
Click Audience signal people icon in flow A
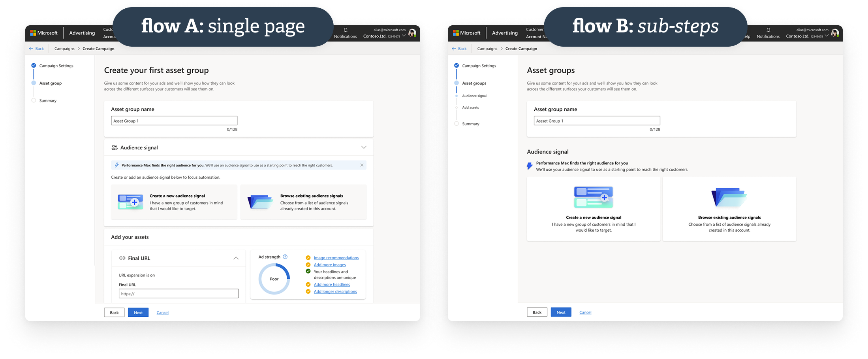coord(115,147)
